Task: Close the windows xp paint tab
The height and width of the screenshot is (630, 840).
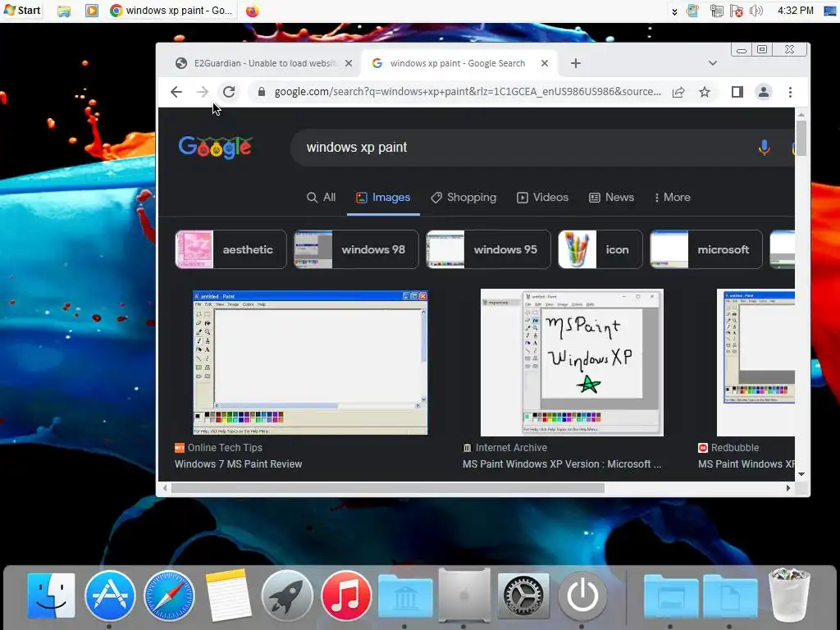Action: [545, 63]
